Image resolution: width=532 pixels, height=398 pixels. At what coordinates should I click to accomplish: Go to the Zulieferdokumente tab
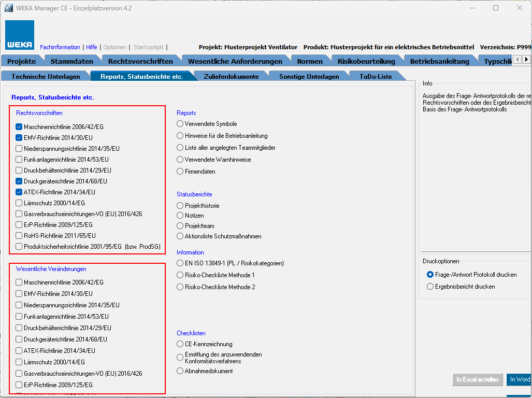tap(231, 76)
